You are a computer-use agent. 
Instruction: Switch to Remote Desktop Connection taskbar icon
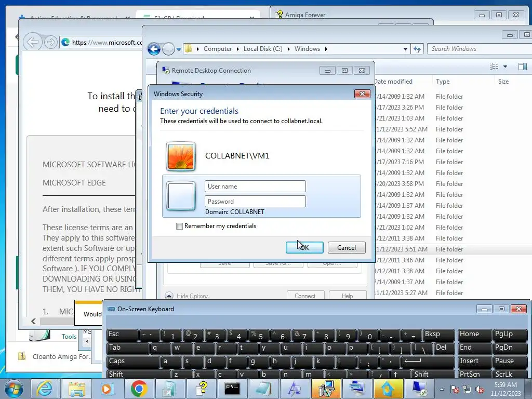point(420,389)
